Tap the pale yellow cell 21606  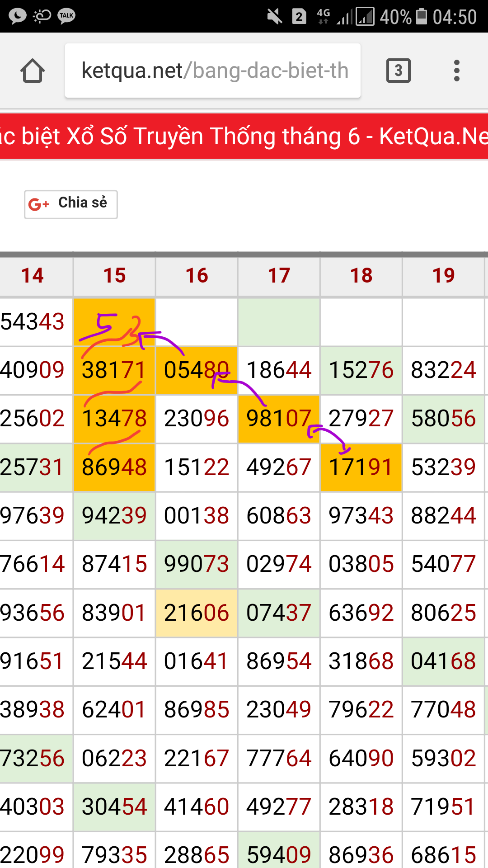coord(197,613)
